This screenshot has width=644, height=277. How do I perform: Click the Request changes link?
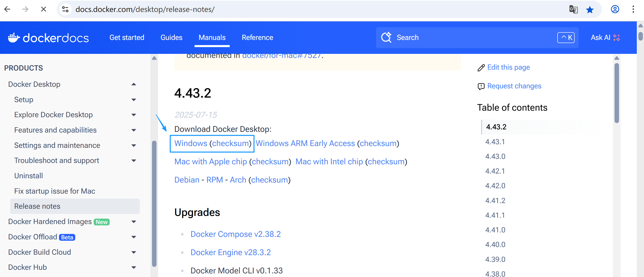[x=514, y=86]
